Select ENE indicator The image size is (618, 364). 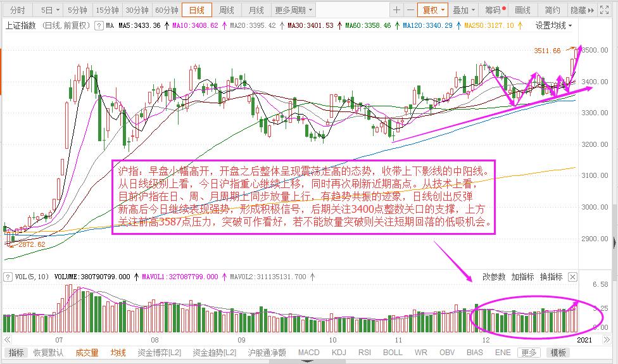click(503, 353)
